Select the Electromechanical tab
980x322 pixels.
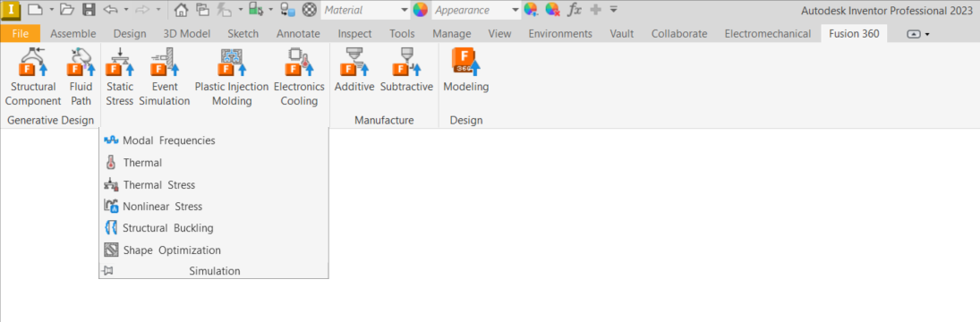coord(768,34)
